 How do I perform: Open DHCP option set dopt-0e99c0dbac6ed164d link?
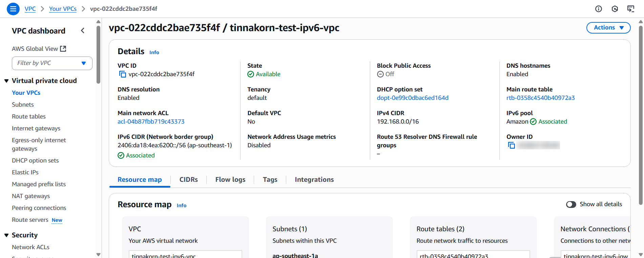click(413, 98)
